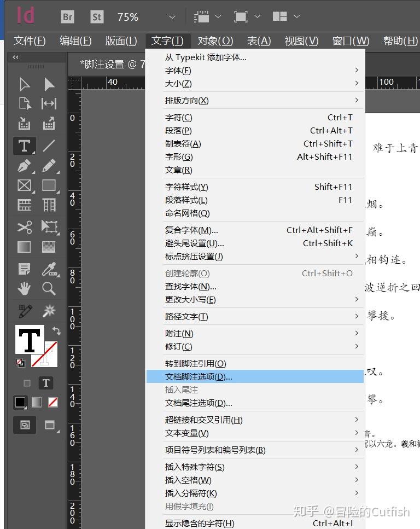Select the Gap tool
This screenshot has height=529, width=420.
pyautogui.click(x=49, y=103)
